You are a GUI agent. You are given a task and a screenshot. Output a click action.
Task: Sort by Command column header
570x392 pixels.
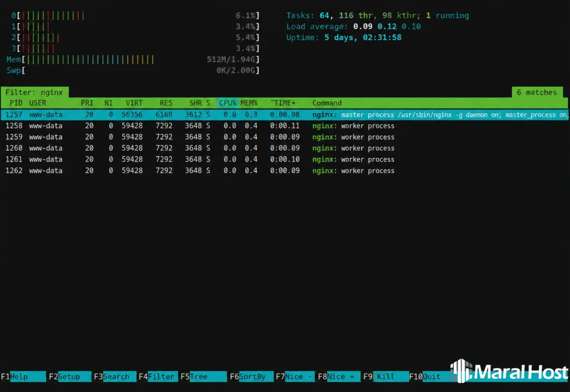pos(327,103)
